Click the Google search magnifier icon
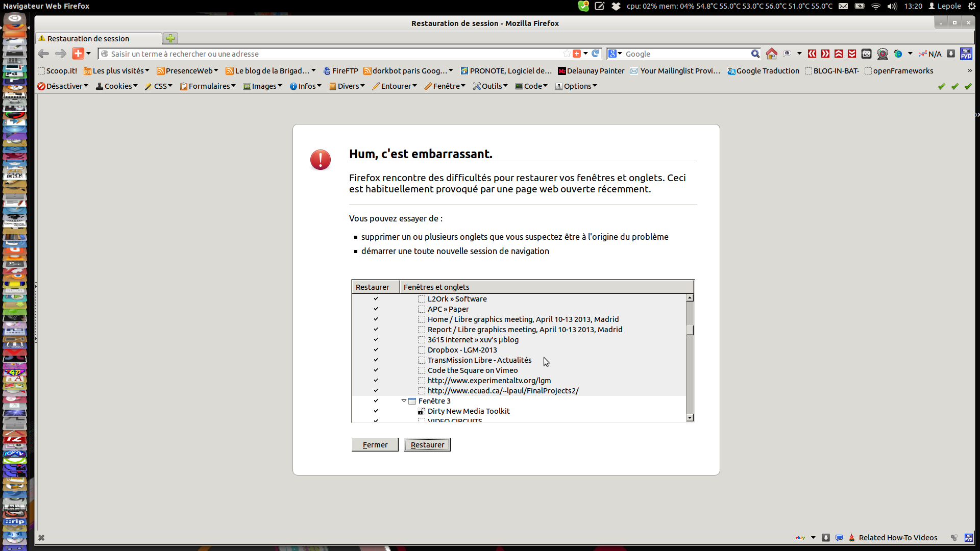This screenshot has height=551, width=980. pos(755,54)
